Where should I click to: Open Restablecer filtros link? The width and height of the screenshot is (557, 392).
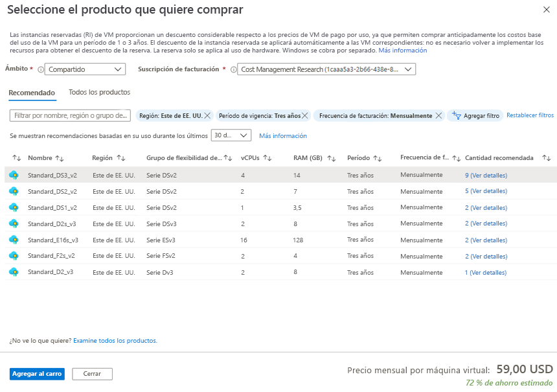coord(530,115)
